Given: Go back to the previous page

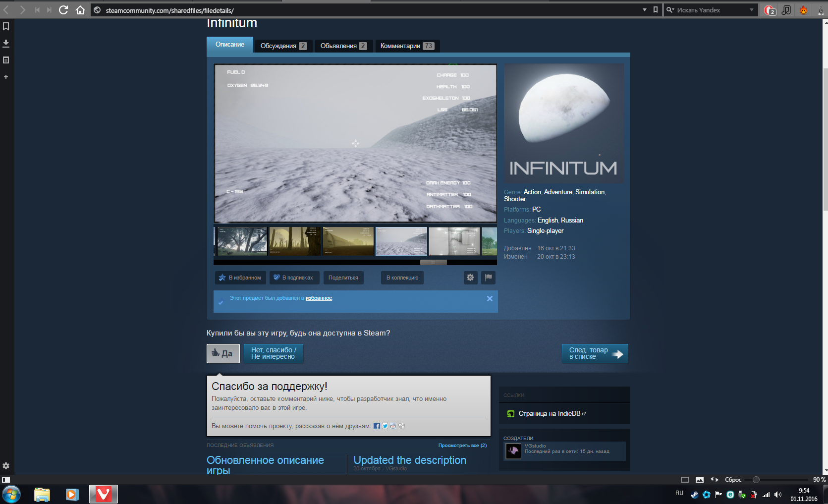Looking at the screenshot, I should point(6,10).
